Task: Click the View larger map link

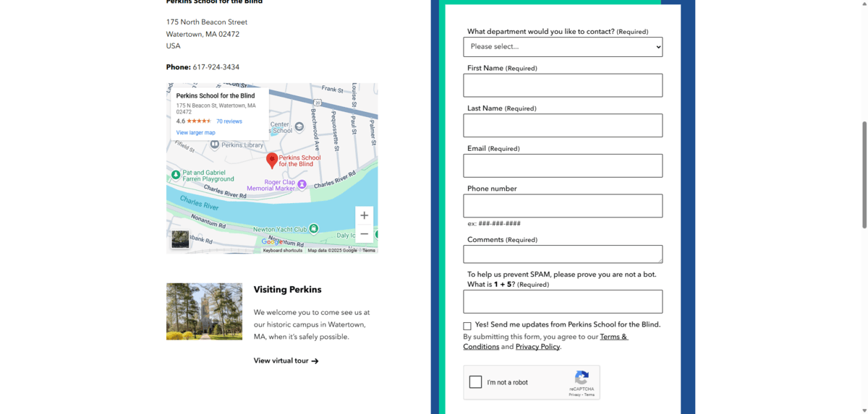Action: click(195, 133)
